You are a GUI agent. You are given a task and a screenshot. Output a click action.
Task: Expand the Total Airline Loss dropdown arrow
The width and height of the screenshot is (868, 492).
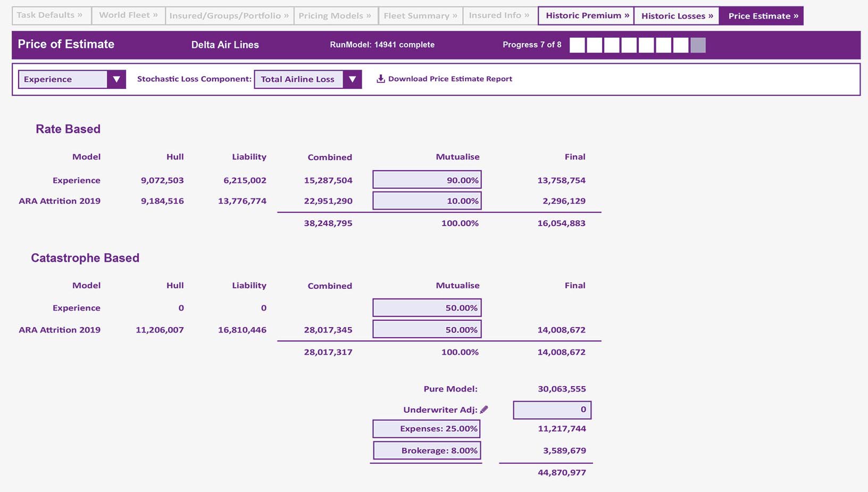tap(352, 79)
